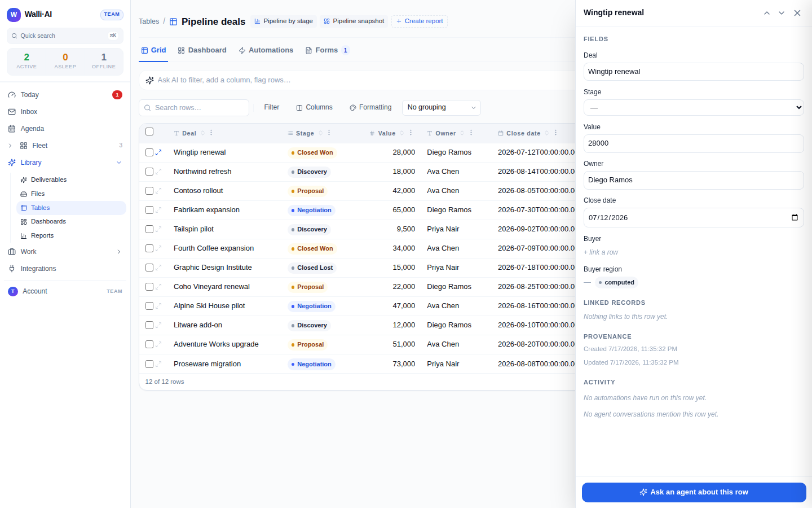Screen dimensions: 812x508
Task: Collapse the Library section chevron
Action: point(119,163)
